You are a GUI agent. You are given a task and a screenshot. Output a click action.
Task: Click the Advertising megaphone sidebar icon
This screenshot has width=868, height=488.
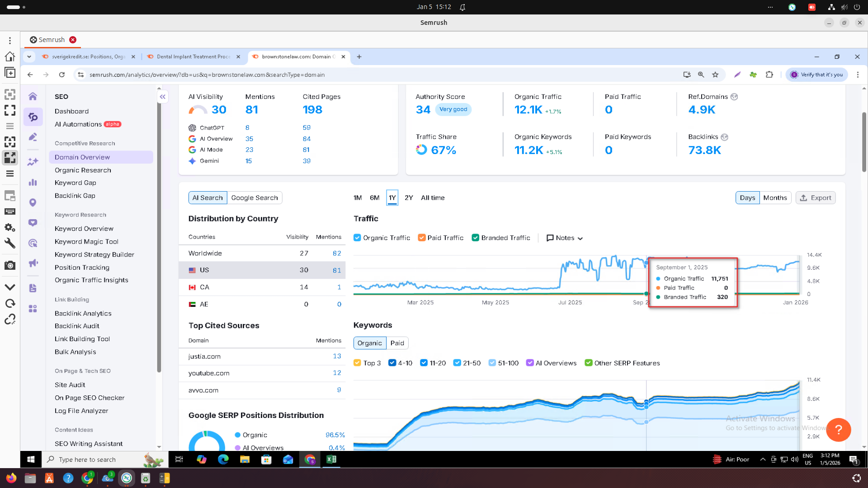click(x=33, y=263)
